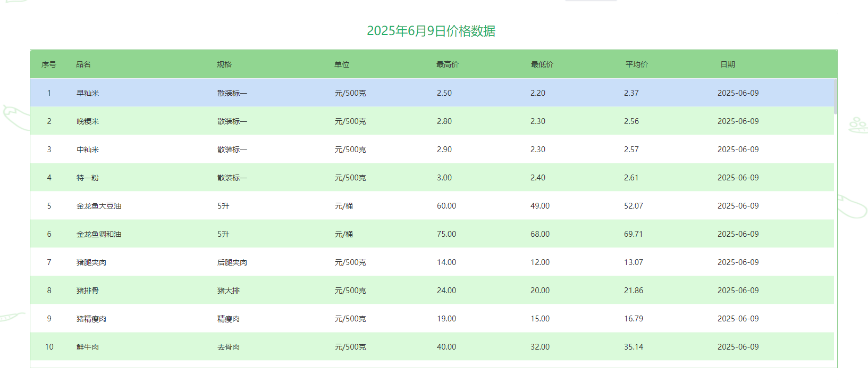The image size is (868, 381).
Task: Select the 金龙鱼调和油 row
Action: pyautogui.click(x=99, y=234)
